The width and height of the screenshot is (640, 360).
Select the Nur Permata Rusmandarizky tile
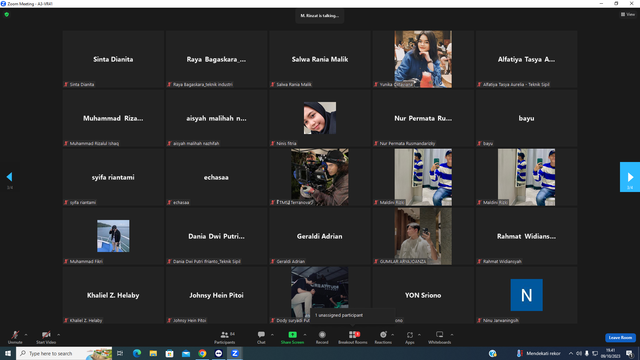pos(423,118)
